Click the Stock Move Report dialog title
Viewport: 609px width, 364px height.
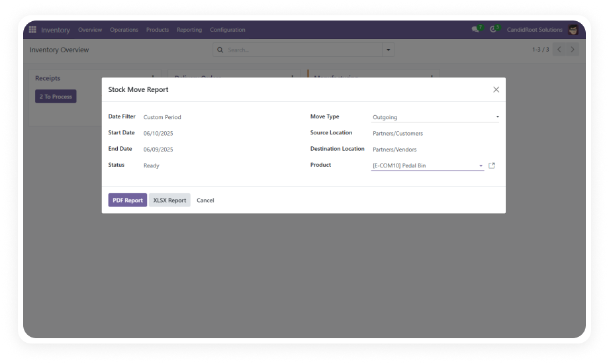coord(138,89)
